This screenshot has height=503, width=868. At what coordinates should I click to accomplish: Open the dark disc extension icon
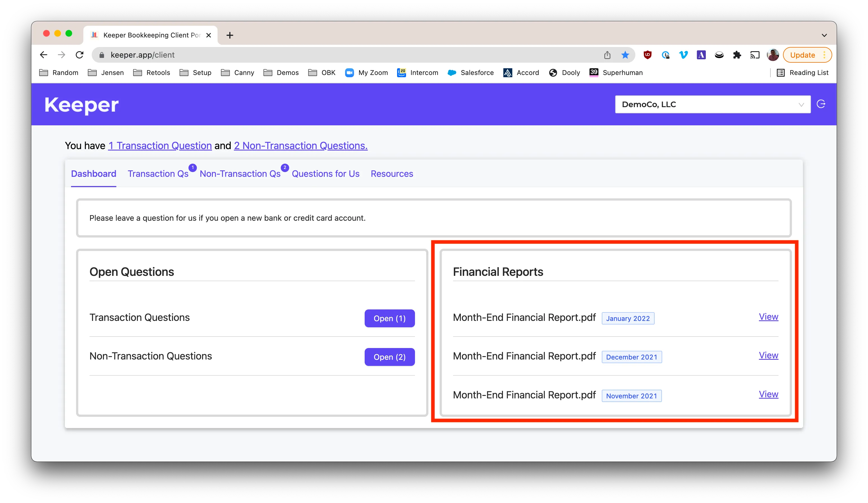pyautogui.click(x=719, y=55)
